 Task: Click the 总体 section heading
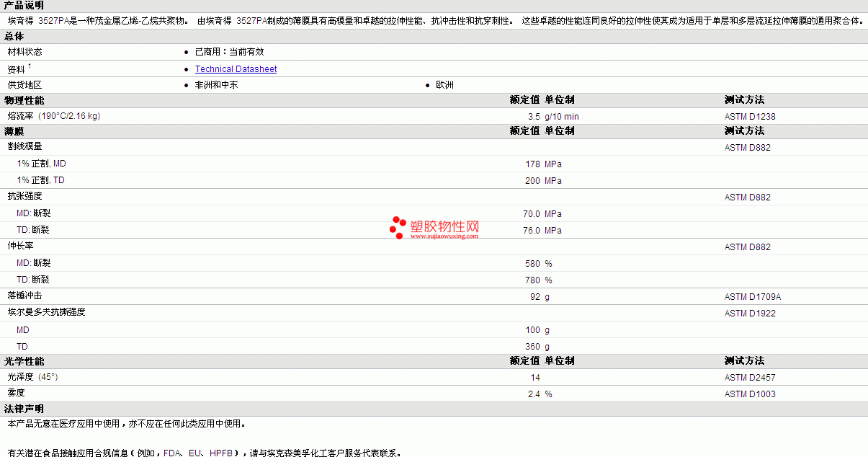14,36
